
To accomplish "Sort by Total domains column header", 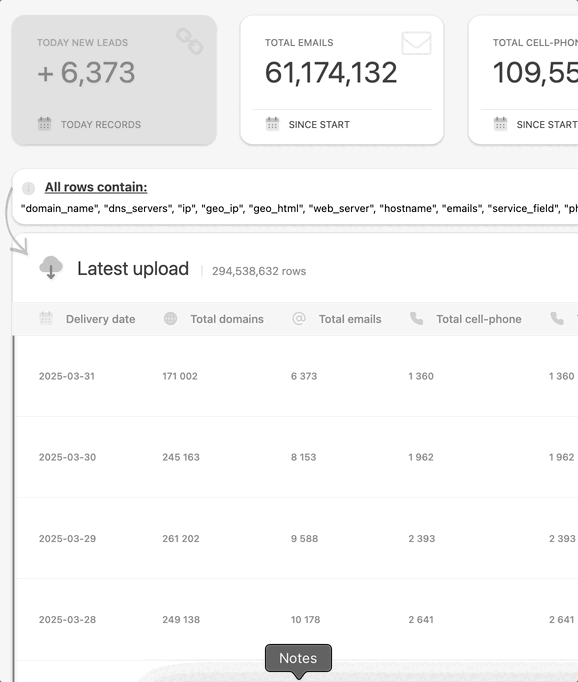I will pos(227,319).
